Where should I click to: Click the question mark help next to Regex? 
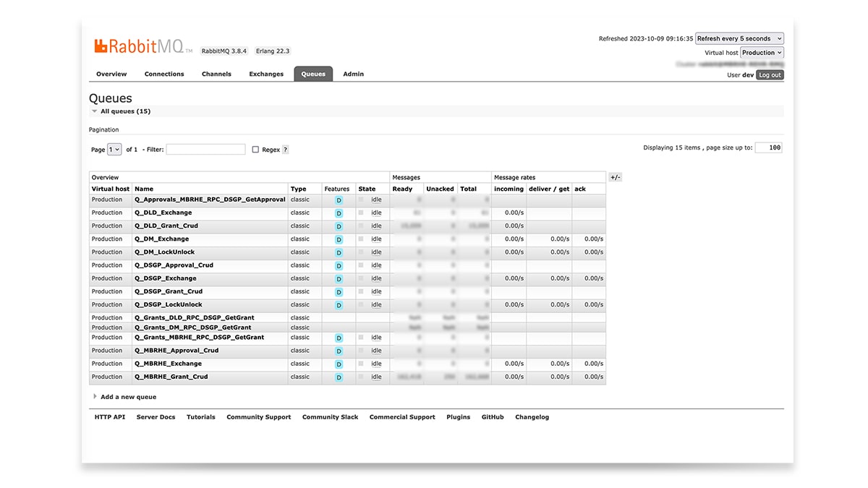tap(285, 150)
